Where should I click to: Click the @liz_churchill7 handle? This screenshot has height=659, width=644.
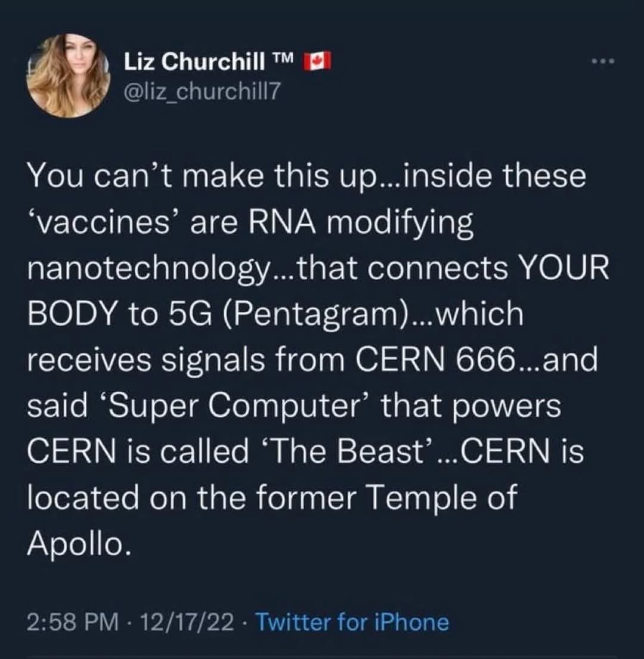(x=201, y=91)
